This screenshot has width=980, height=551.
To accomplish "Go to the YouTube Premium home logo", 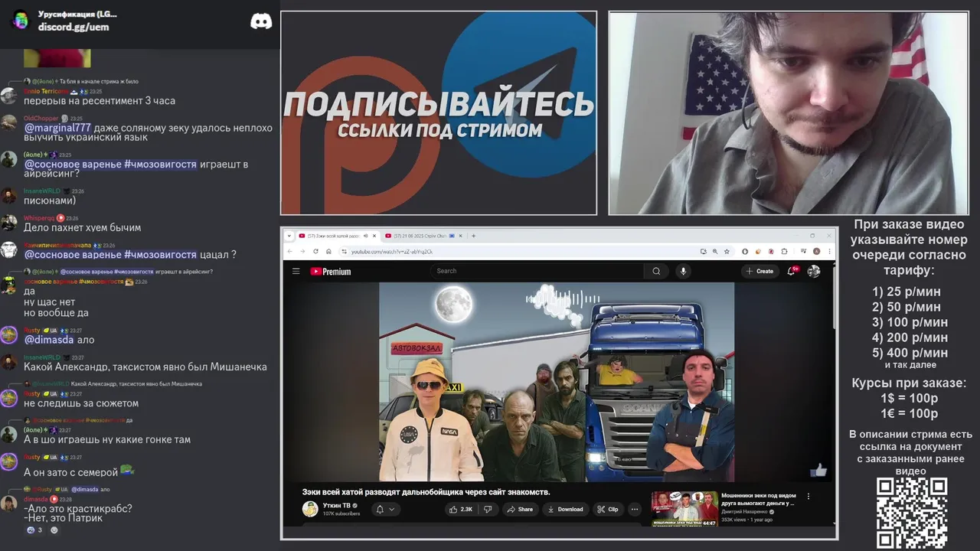I will pos(331,271).
